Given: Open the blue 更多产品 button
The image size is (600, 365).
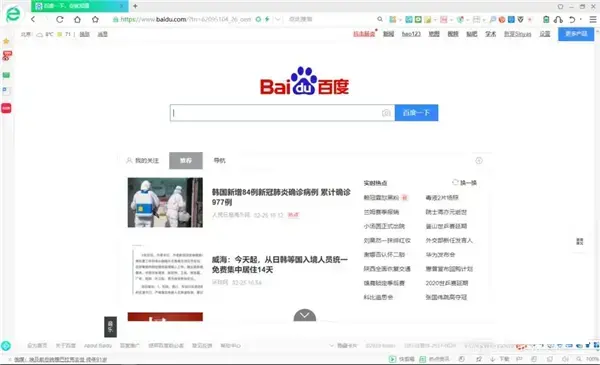Looking at the screenshot, I should [576, 34].
